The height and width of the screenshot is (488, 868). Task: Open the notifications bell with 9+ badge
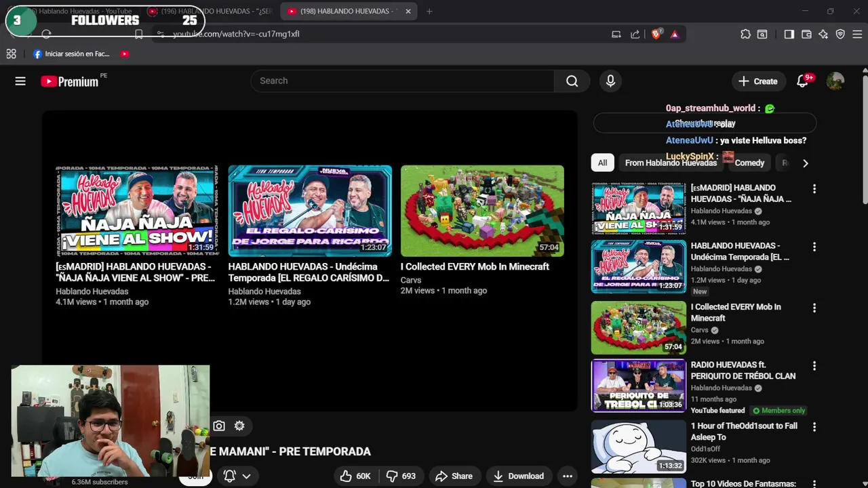pos(803,81)
